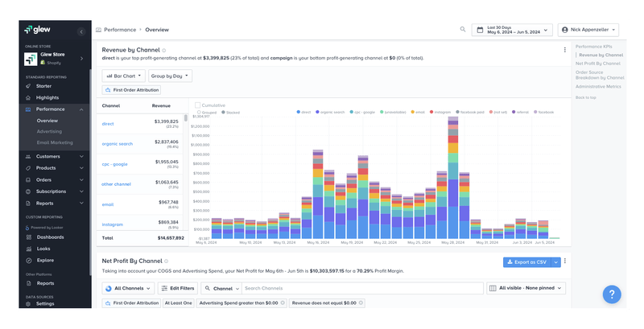Expand the Orders menu chevron
This screenshot has width=644, height=329.
[81, 180]
